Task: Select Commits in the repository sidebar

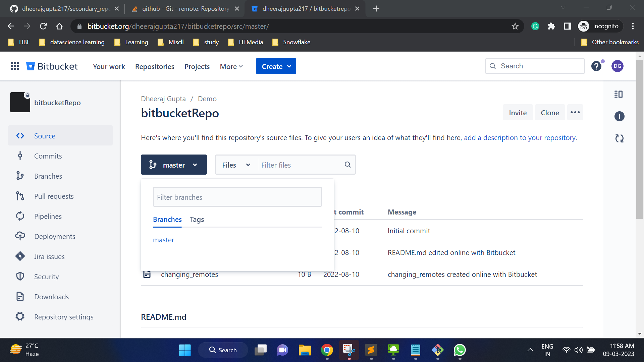Action: click(48, 156)
